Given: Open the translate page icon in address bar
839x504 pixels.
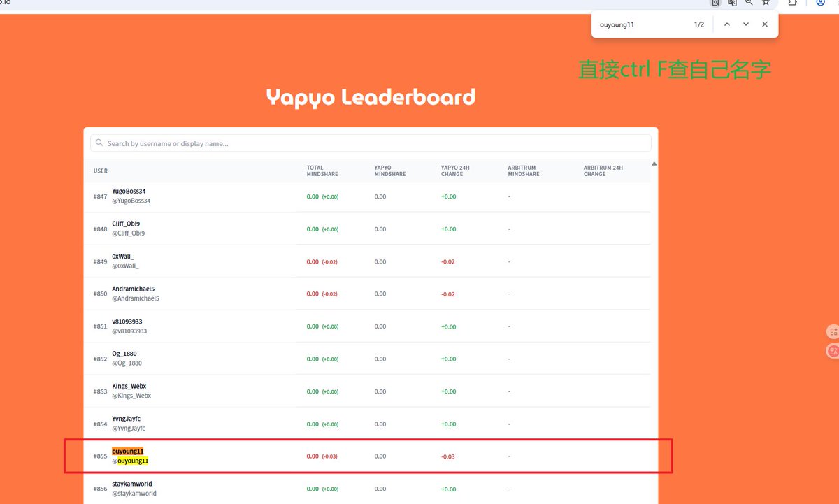Looking at the screenshot, I should coord(732,3).
